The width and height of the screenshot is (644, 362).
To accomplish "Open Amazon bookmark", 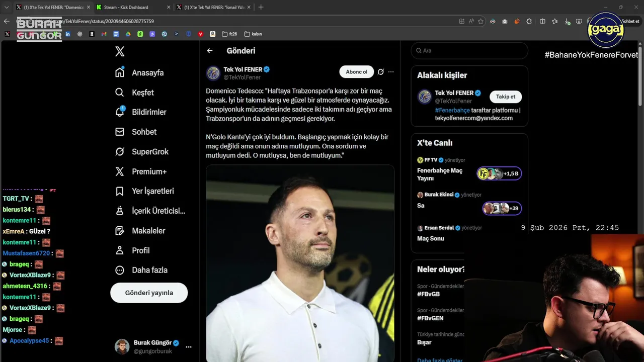I will point(212,34).
